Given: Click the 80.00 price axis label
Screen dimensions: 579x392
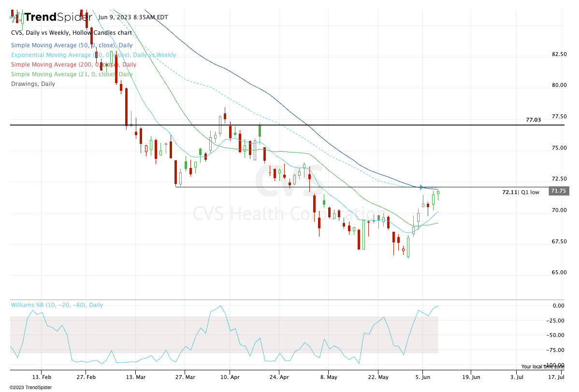Looking at the screenshot, I should click(x=559, y=85).
